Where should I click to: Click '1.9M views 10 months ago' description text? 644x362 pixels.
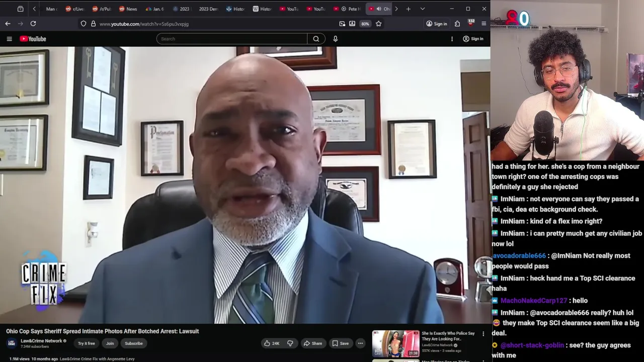(33, 359)
